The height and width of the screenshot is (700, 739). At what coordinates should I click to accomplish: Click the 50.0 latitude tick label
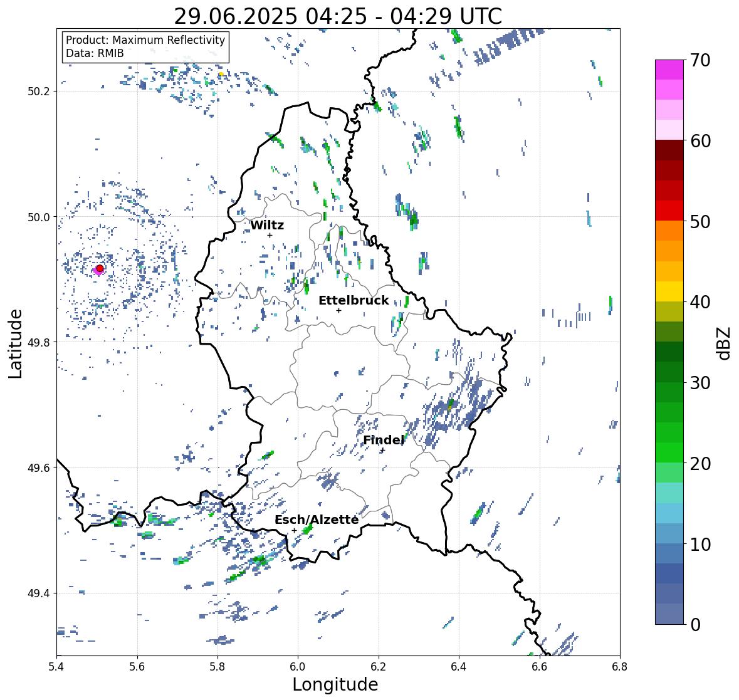(39, 217)
